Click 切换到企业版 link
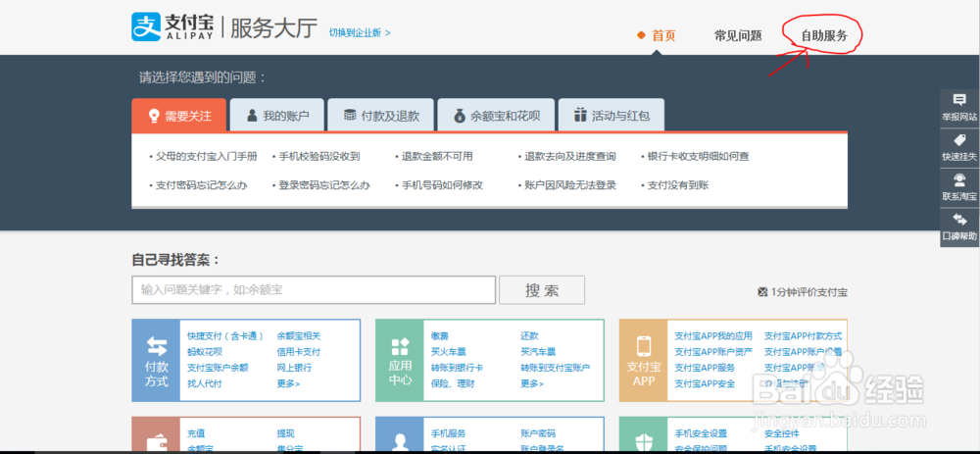Viewport: 980px width, 454px height. tap(360, 32)
